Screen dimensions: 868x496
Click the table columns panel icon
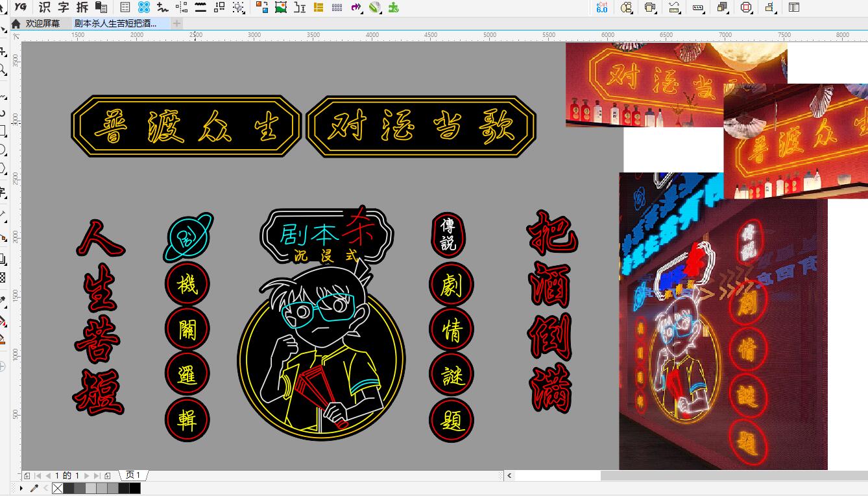794,7
